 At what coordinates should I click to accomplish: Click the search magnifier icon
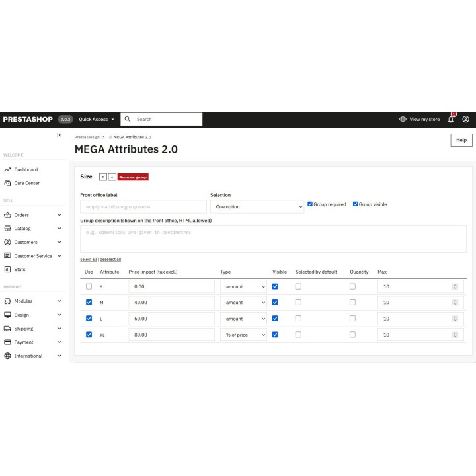(x=128, y=119)
